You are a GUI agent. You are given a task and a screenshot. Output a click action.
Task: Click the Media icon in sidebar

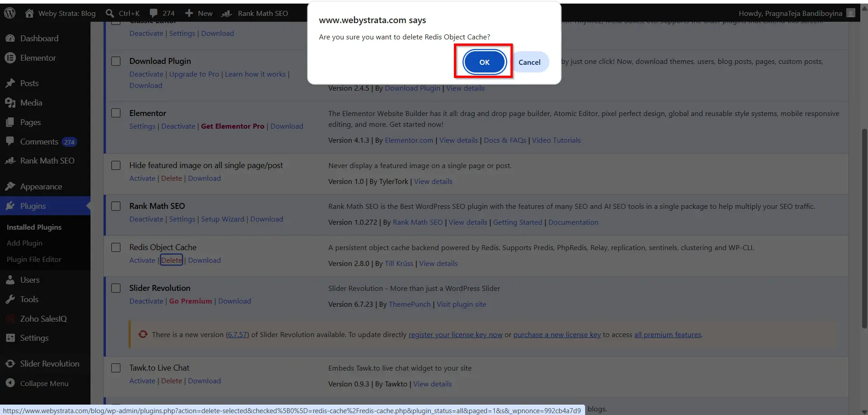coord(10,103)
